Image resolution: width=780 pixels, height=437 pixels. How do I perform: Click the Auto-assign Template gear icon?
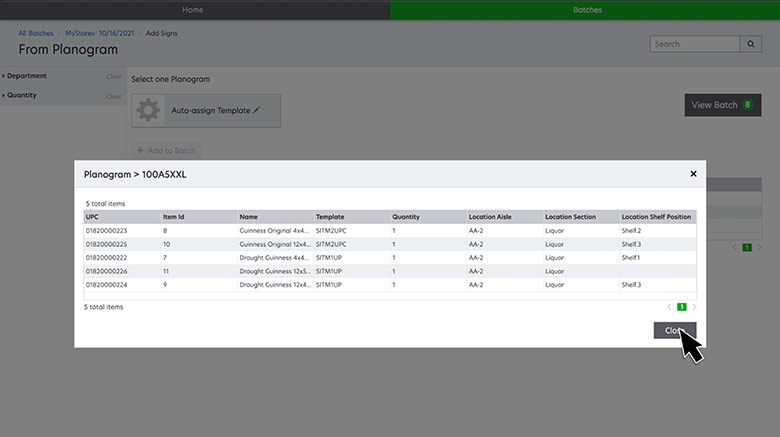[x=149, y=110]
